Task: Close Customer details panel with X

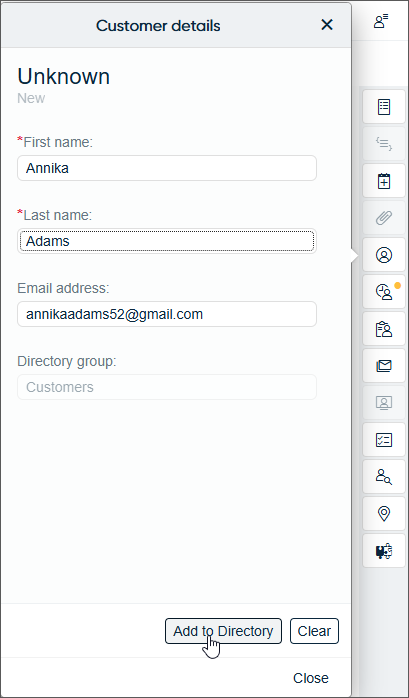Action: (327, 25)
